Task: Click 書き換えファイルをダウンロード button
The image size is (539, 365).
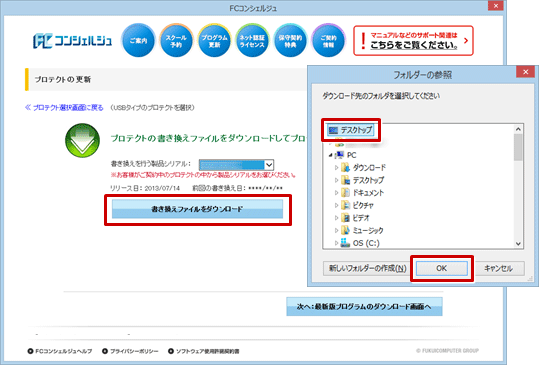Action: coord(197,209)
